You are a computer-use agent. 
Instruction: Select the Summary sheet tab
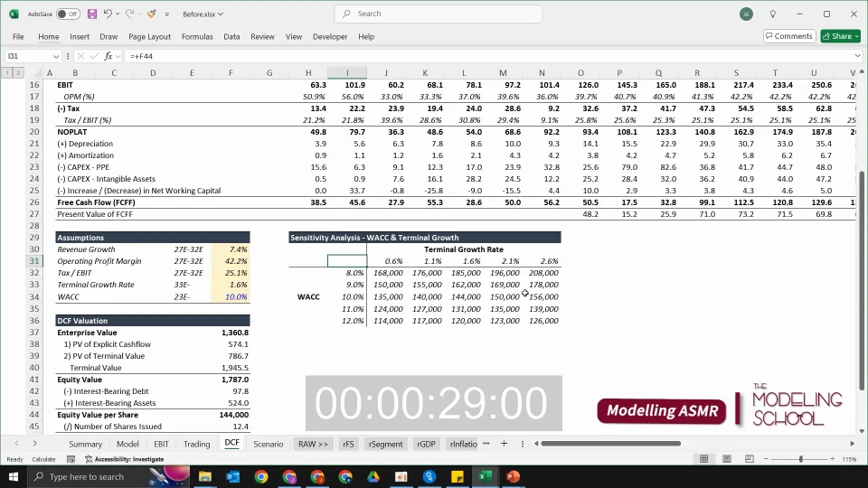[85, 444]
